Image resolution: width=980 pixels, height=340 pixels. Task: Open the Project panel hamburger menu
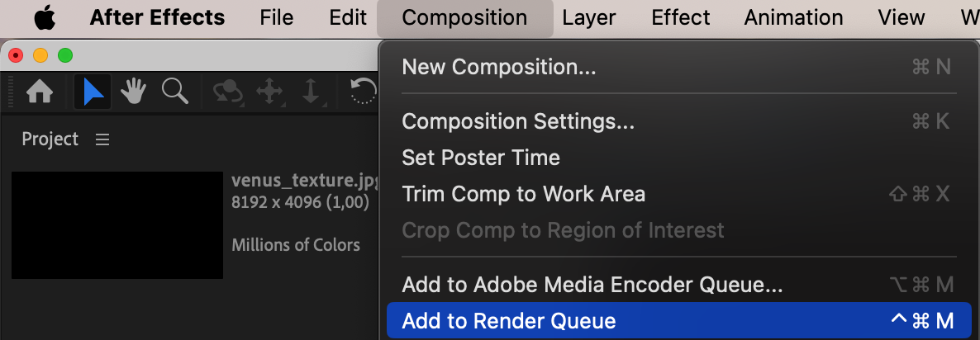click(102, 140)
